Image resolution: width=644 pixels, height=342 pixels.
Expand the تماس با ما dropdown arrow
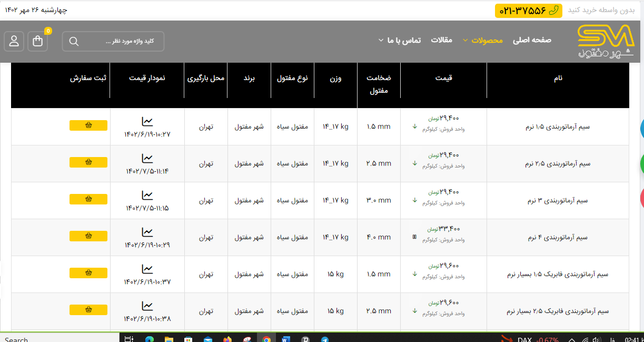click(x=381, y=41)
